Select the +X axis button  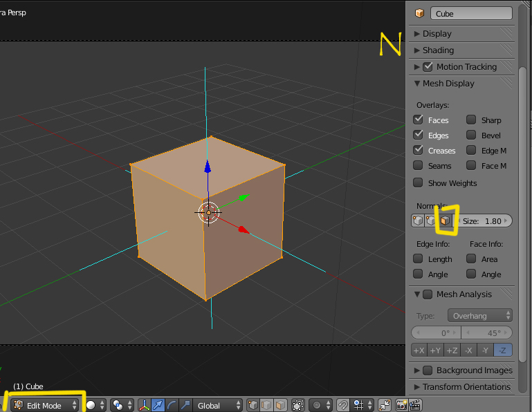[419, 350]
